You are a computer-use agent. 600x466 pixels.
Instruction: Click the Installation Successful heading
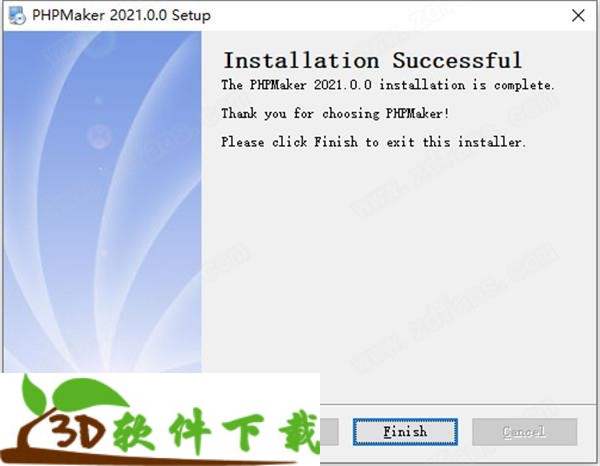click(x=373, y=60)
